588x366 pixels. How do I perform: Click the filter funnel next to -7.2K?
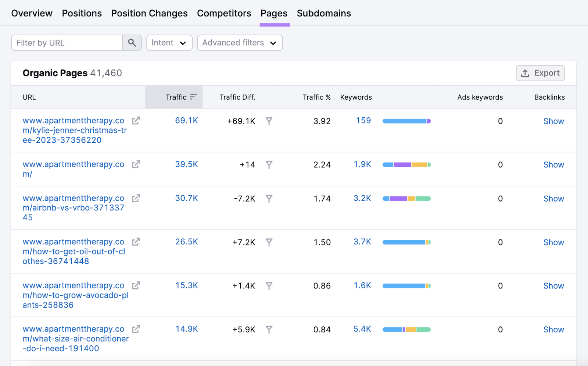point(269,199)
